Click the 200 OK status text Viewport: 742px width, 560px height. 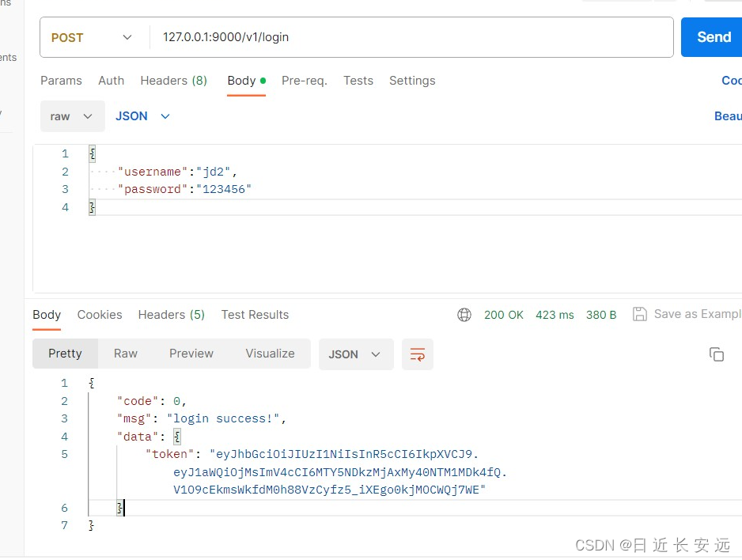(x=503, y=315)
